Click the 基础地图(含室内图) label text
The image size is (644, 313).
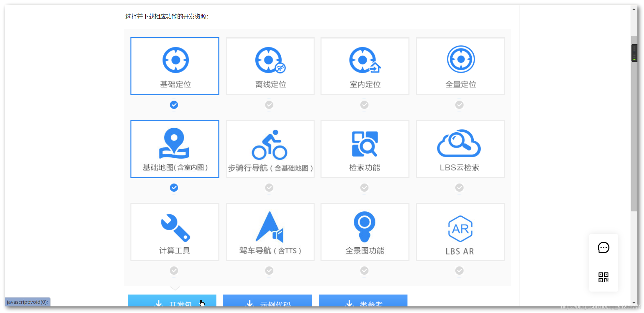175,168
